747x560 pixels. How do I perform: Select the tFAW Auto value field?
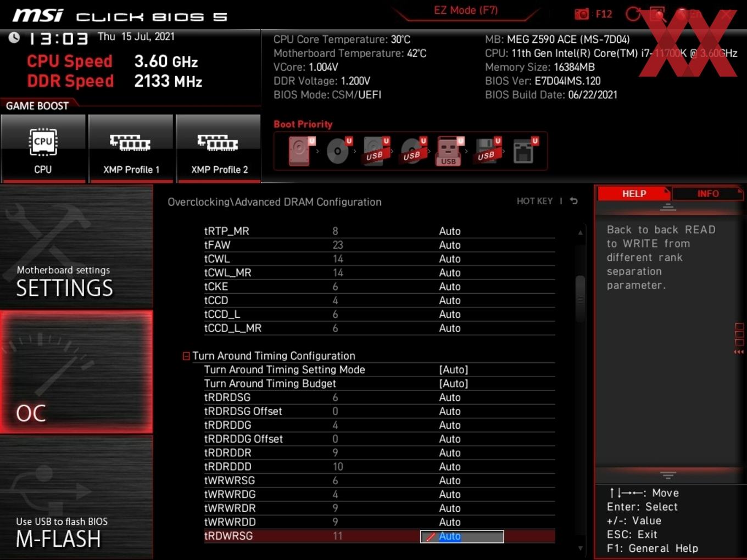point(450,245)
